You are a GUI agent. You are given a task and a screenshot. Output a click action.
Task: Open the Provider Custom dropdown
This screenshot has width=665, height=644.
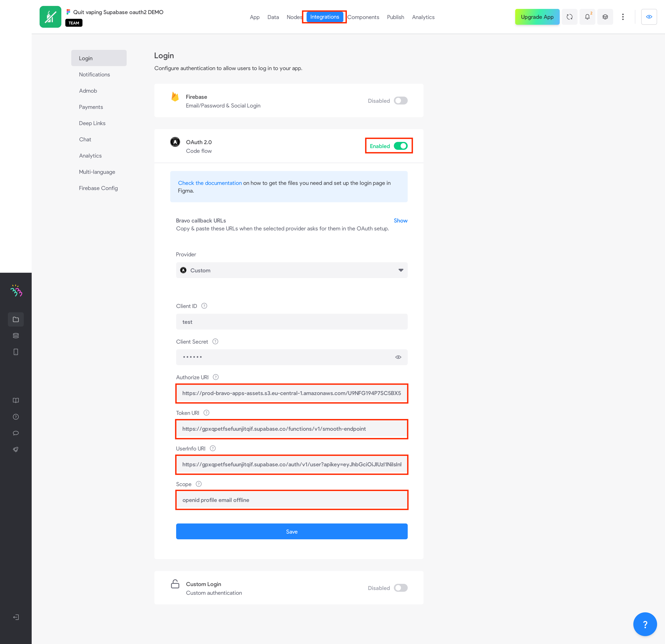pos(292,270)
